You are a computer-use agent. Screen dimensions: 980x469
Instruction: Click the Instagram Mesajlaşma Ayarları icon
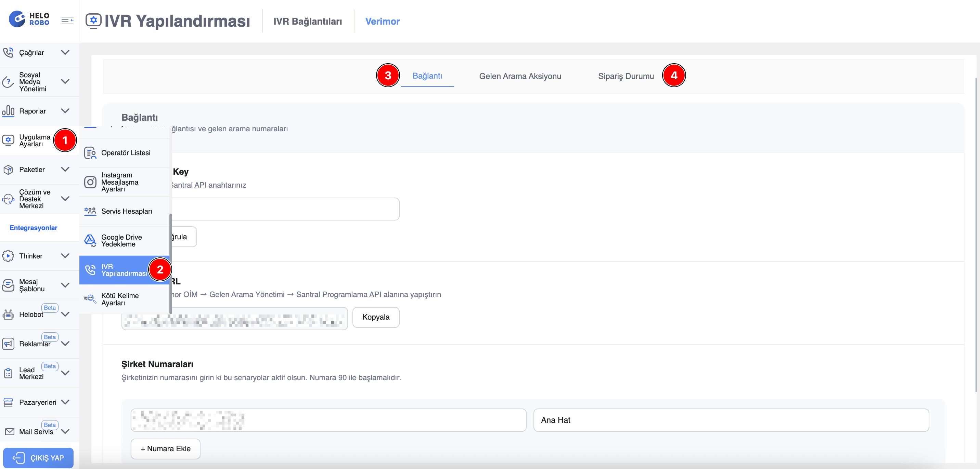[x=90, y=182]
